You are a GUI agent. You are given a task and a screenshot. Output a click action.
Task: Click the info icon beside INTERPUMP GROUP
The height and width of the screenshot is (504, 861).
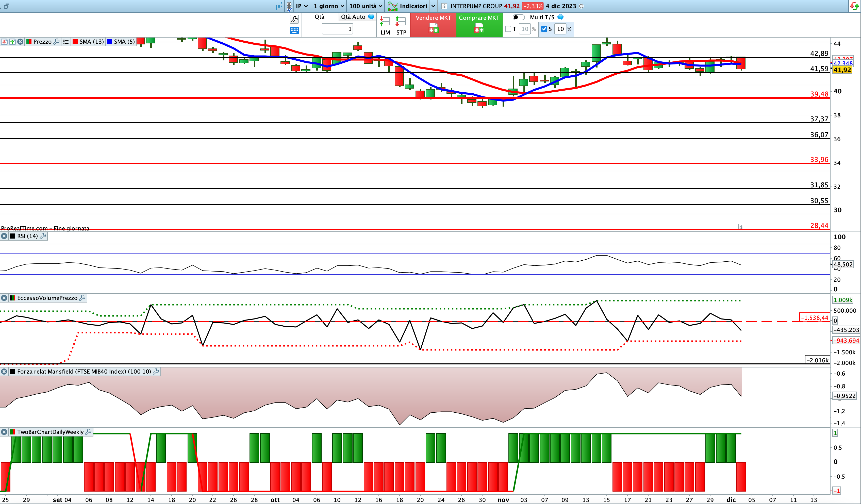(x=444, y=6)
